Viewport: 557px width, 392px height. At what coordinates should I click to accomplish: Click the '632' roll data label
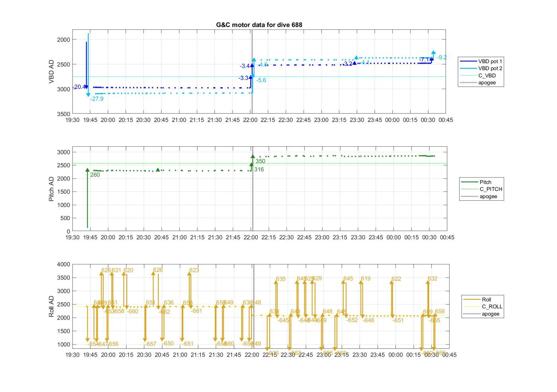(432, 279)
